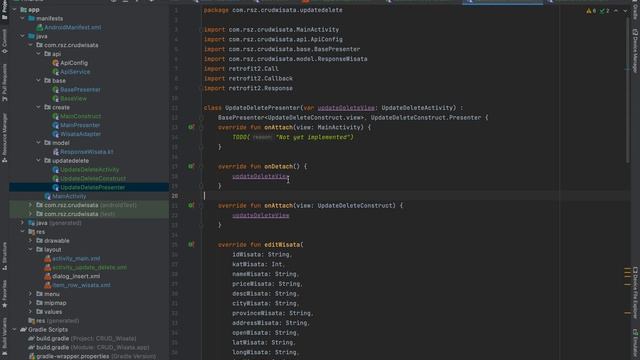The height and width of the screenshot is (360, 640).
Task: Select UpdateDeletePresenter in the project tree
Action: pos(89,187)
